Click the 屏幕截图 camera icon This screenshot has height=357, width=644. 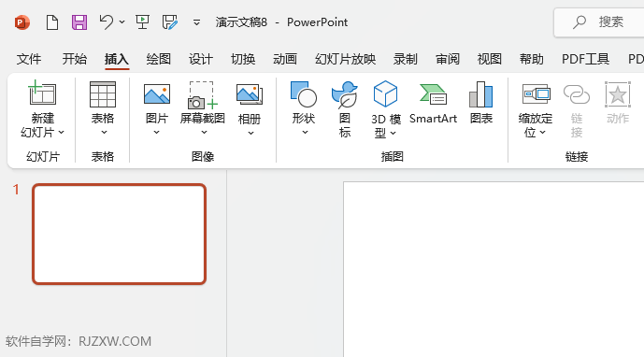point(203,95)
